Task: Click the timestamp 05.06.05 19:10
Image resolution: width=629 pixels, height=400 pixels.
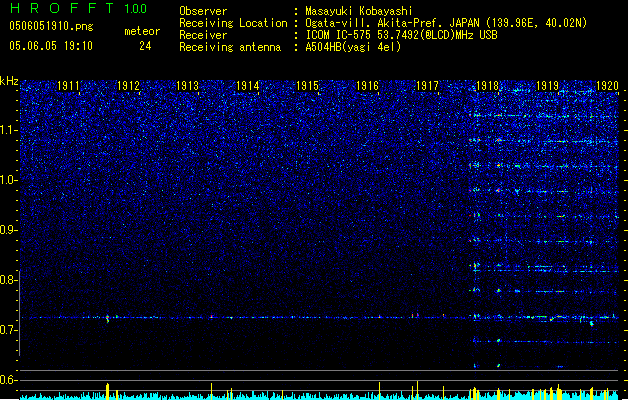Action: (x=51, y=46)
